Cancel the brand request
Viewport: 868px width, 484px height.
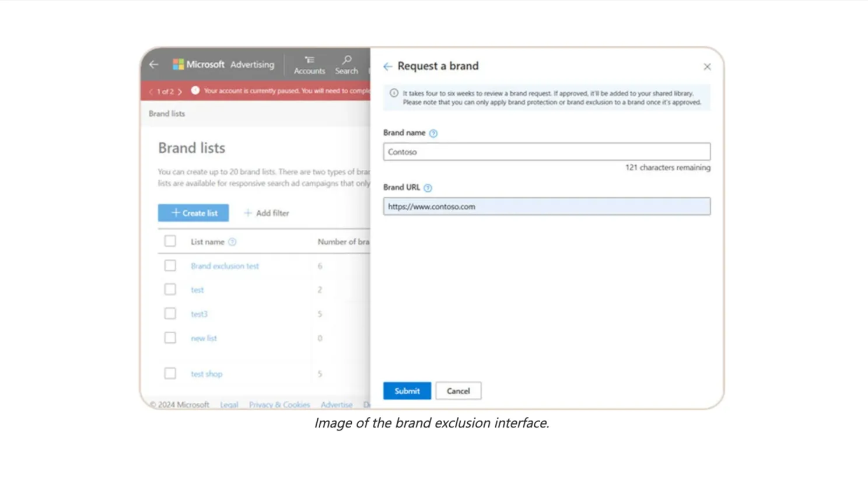coord(459,391)
